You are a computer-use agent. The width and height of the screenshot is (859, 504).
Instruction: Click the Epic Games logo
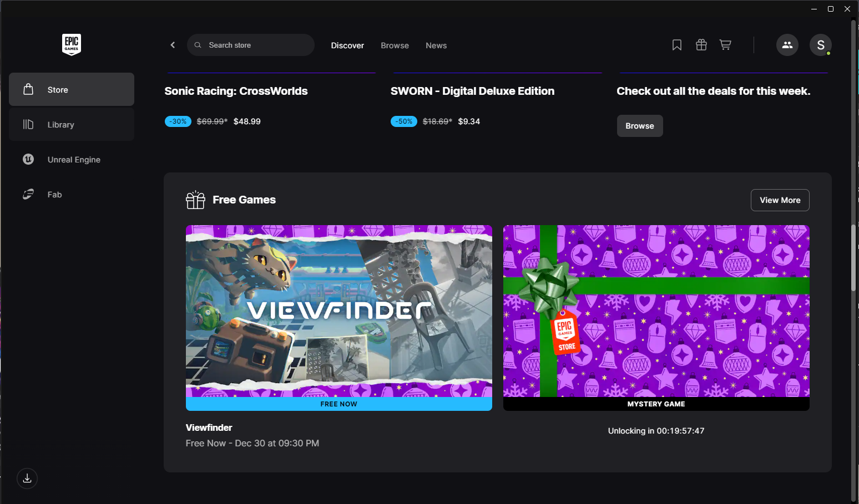[x=71, y=44]
